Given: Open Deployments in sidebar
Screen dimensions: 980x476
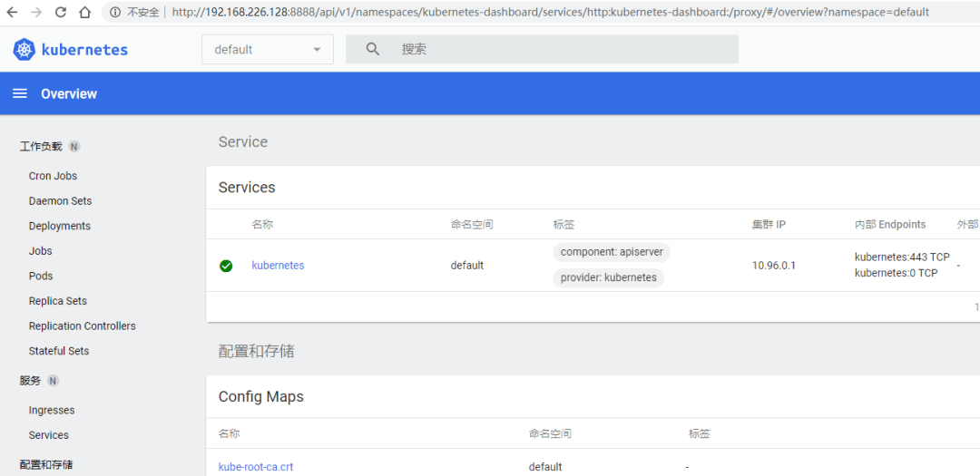Looking at the screenshot, I should coord(59,226).
